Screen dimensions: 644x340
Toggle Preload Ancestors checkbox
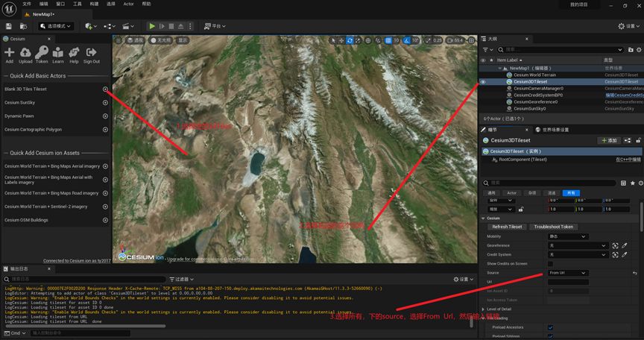550,327
